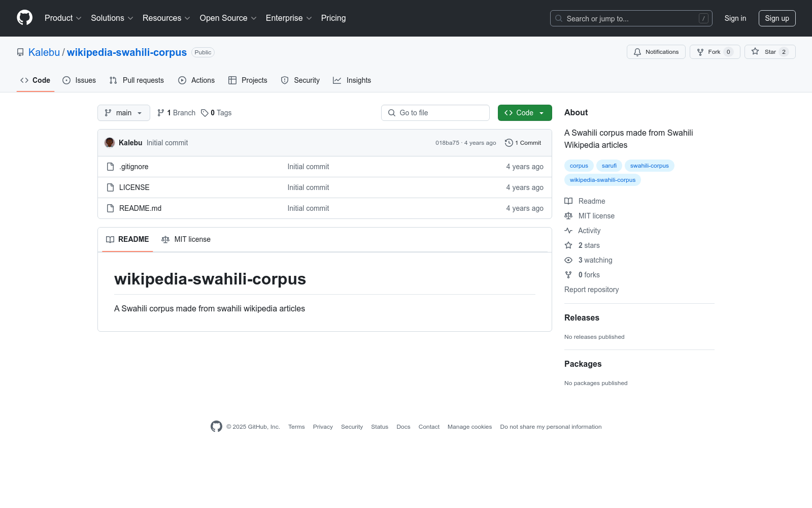This screenshot has height=508, width=812.
Task: Open the Pull requests tab
Action: (137, 80)
